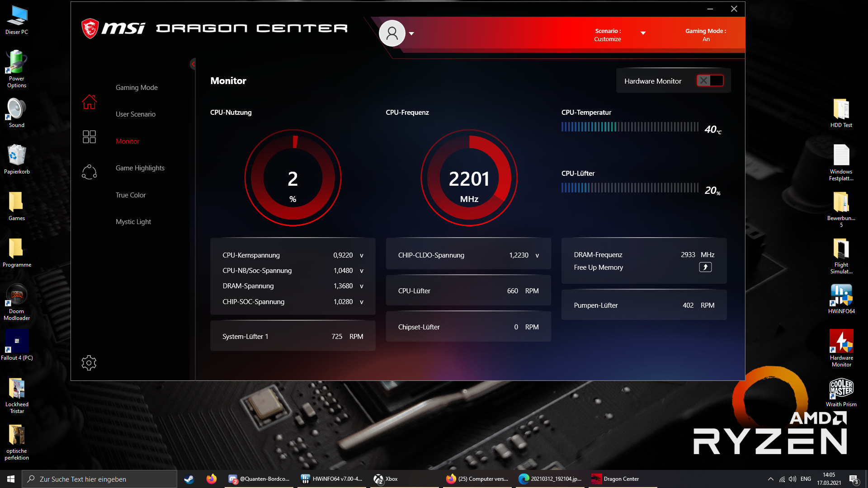Go to Game Highlights section
868x488 pixels.
pyautogui.click(x=140, y=168)
